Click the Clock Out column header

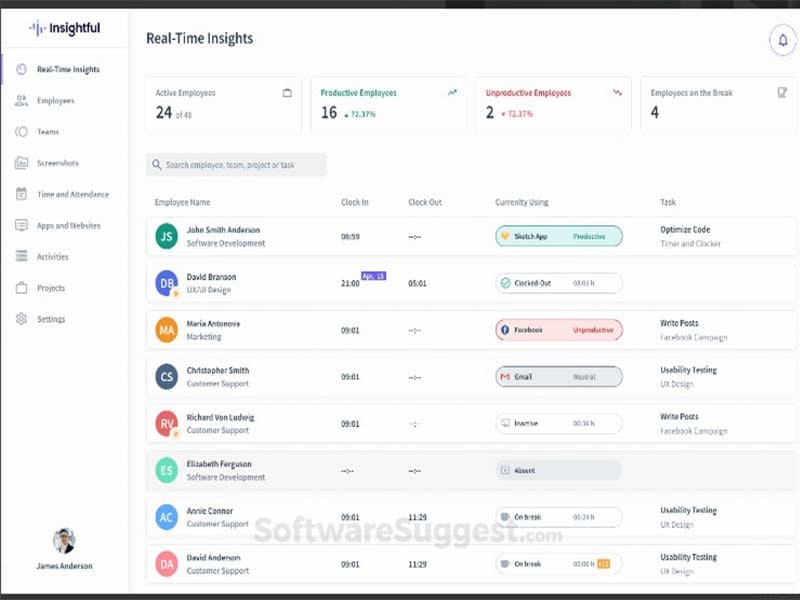pyautogui.click(x=425, y=202)
